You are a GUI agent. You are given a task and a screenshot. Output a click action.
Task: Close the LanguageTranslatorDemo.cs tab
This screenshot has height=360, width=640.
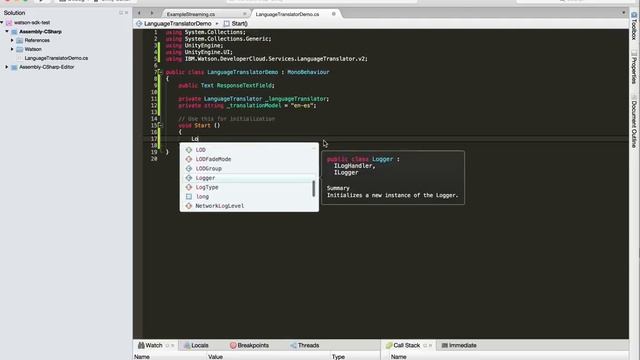pos(333,14)
